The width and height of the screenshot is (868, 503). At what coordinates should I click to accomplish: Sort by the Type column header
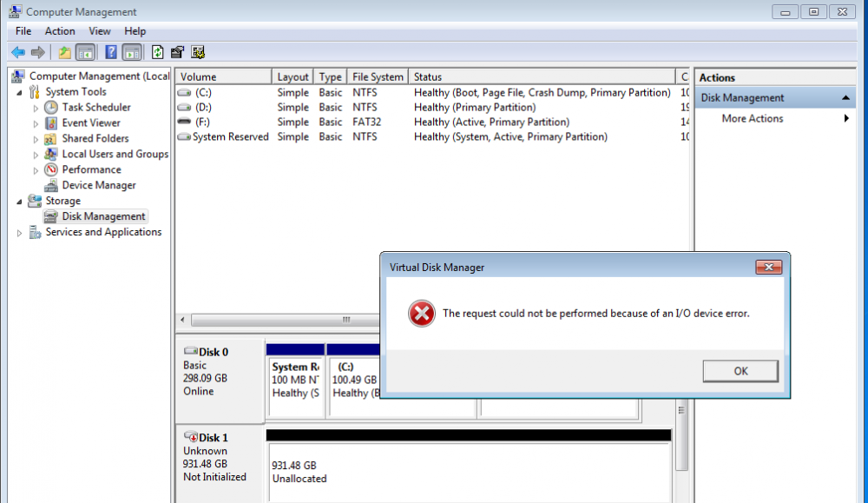(331, 76)
